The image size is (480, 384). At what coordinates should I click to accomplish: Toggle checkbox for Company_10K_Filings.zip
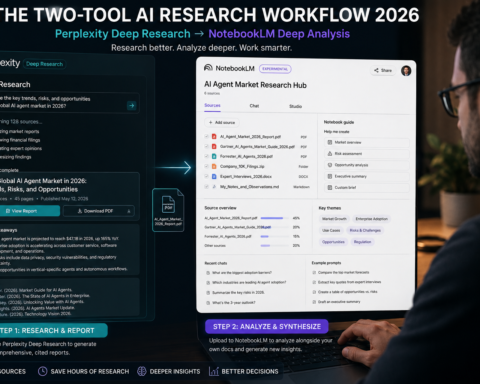pos(206,166)
